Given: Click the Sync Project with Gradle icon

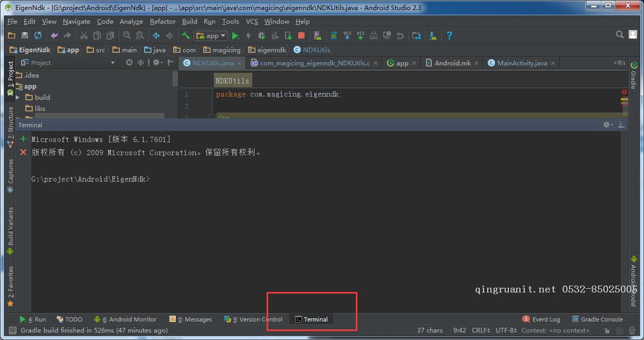Looking at the screenshot, I should 334,35.
